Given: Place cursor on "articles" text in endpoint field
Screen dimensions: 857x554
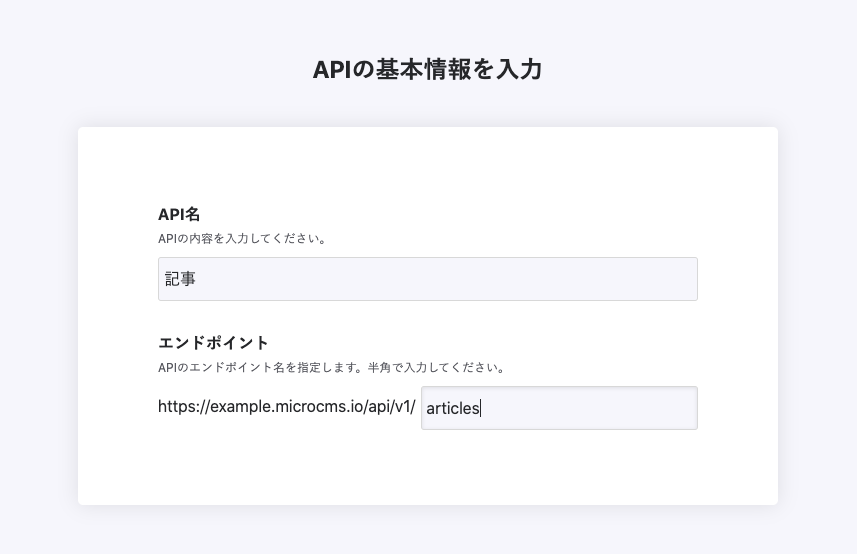Looking at the screenshot, I should click(x=452, y=408).
